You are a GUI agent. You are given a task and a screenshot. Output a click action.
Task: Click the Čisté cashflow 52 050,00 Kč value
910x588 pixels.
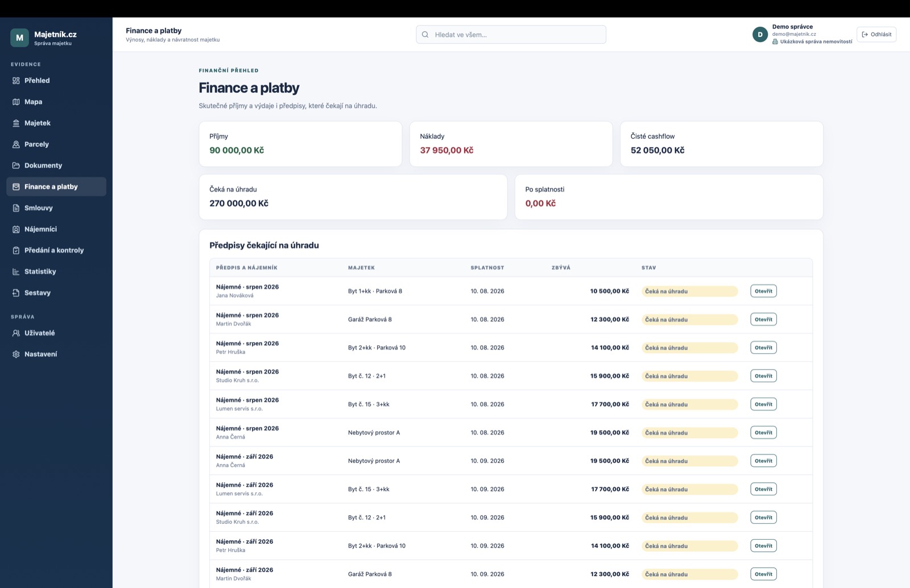click(657, 151)
